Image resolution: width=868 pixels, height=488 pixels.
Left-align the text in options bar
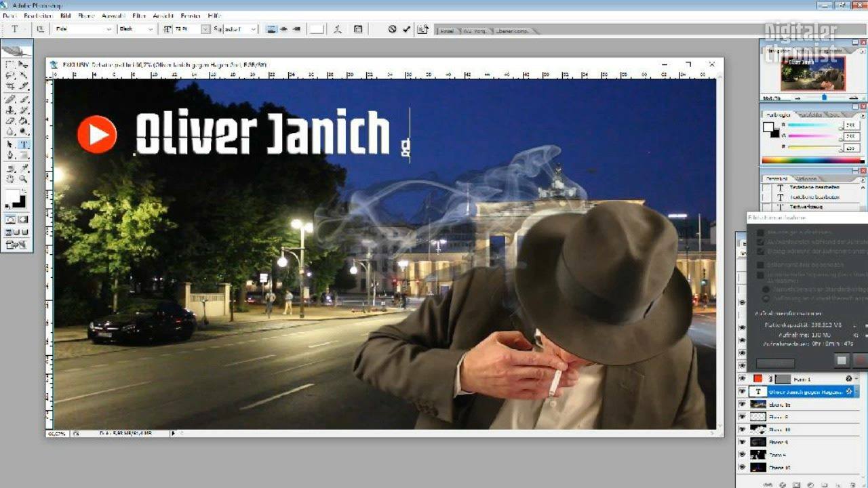tap(271, 29)
